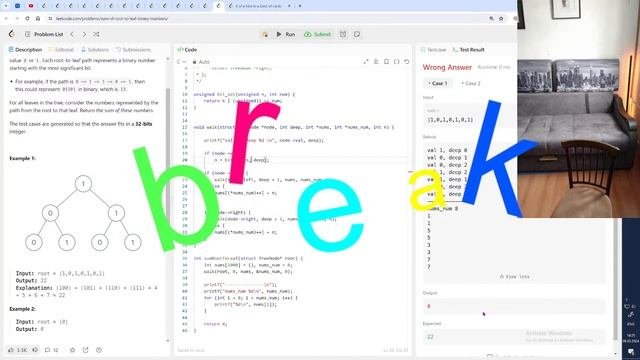
Task: Switch to the Description tab
Action: [25, 49]
